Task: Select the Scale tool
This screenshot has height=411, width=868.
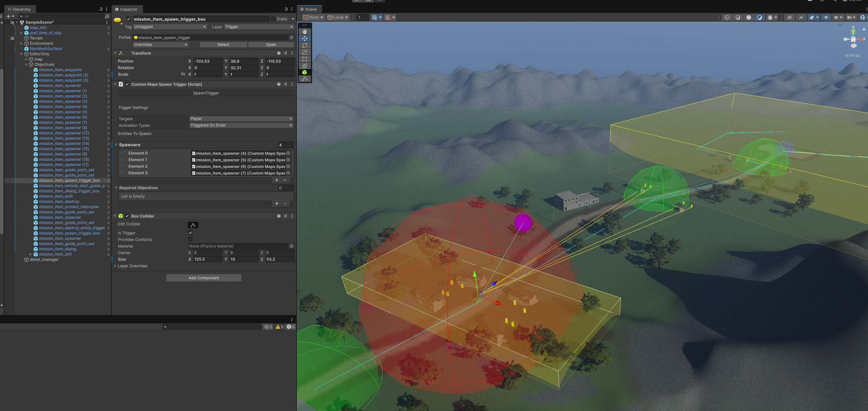Action: (x=304, y=52)
